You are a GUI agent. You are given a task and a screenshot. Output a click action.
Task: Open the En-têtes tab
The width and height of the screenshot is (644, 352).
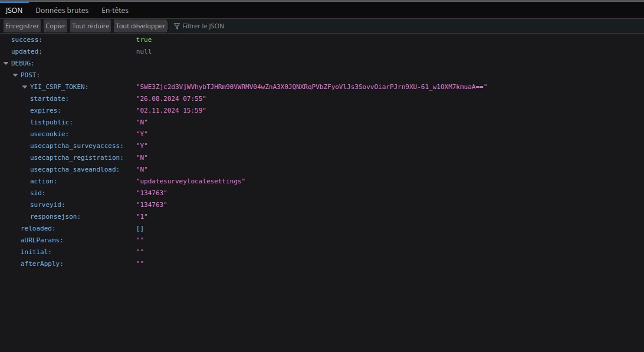click(115, 10)
